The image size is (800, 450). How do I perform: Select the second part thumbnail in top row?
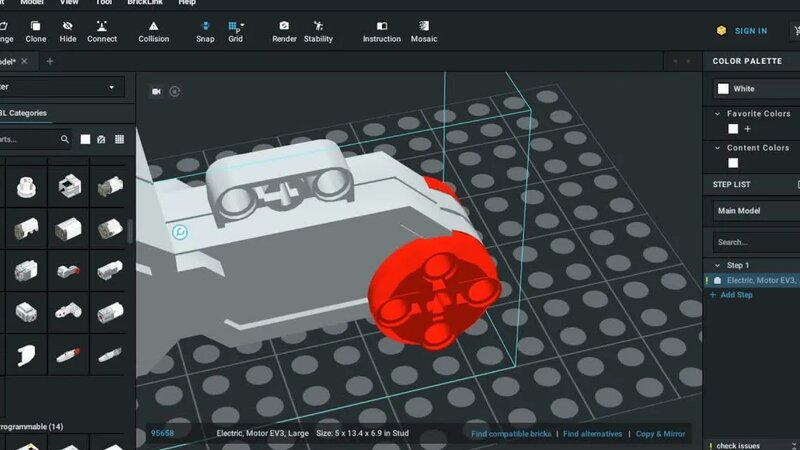[68, 186]
